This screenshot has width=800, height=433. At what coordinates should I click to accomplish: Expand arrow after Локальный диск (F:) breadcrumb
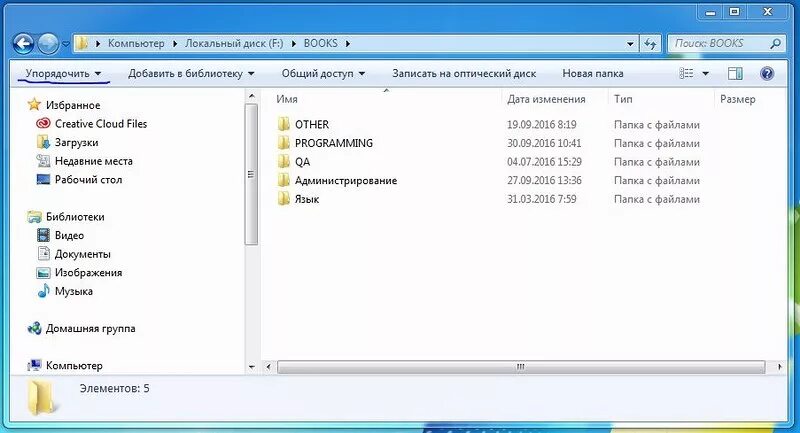coord(294,44)
